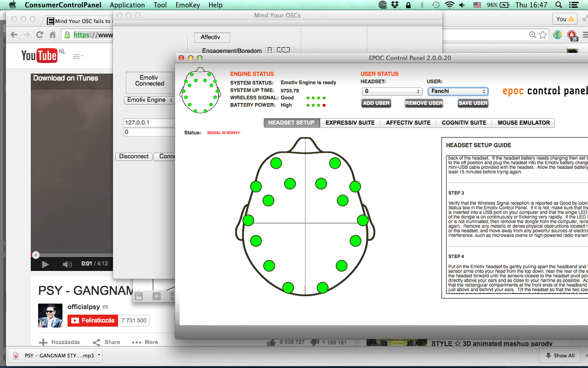This screenshot has height=368, width=588.
Task: Click the 127.0.0.1 address field
Action: (x=149, y=123)
